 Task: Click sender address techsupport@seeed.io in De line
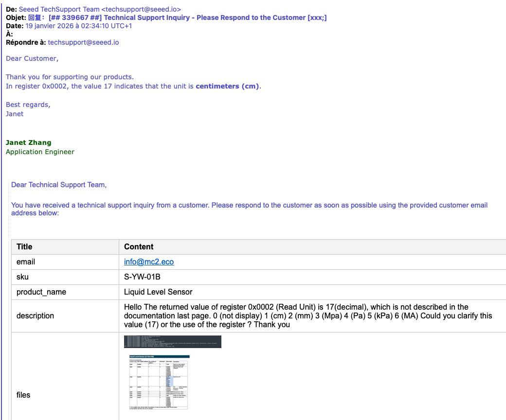[x=141, y=9]
